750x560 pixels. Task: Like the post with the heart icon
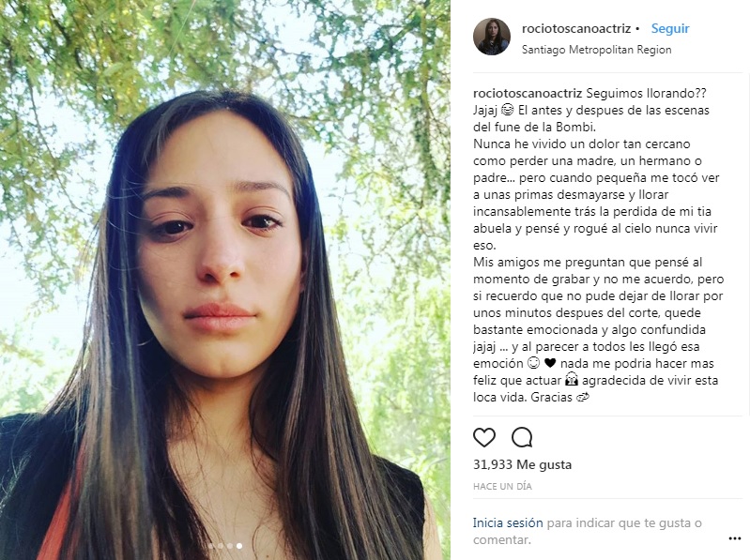(484, 437)
